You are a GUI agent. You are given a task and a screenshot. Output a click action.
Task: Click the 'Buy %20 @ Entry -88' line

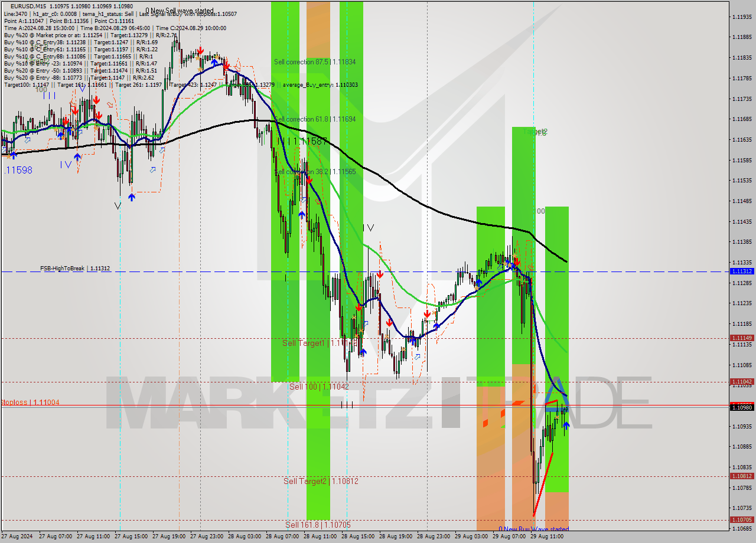[x=79, y=78]
